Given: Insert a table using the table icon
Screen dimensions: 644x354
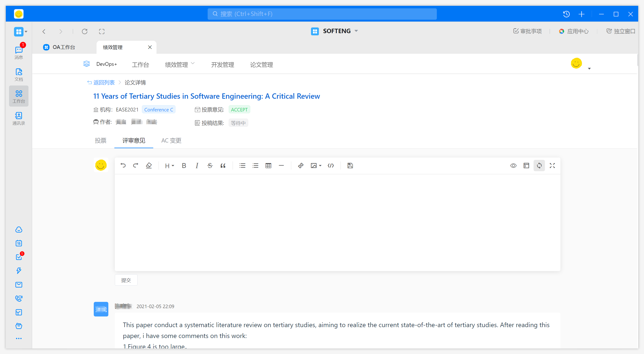Looking at the screenshot, I should click(268, 165).
